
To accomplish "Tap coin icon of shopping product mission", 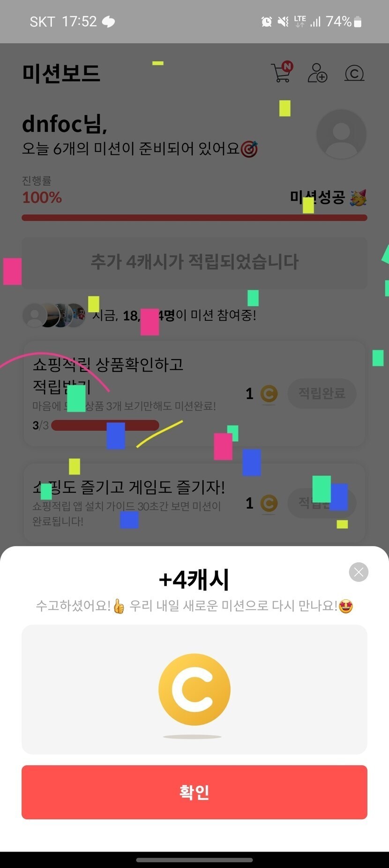I will coord(269,394).
